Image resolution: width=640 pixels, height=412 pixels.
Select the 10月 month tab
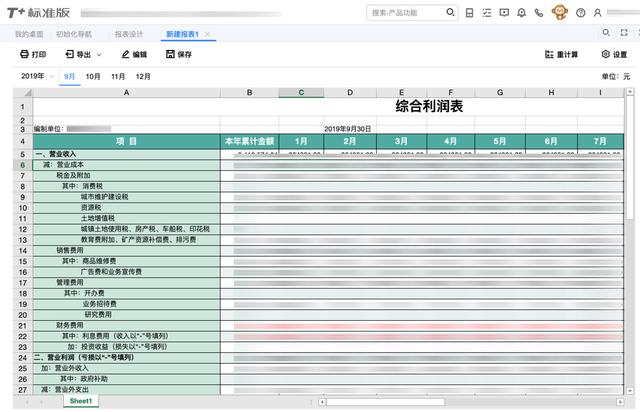(93, 76)
